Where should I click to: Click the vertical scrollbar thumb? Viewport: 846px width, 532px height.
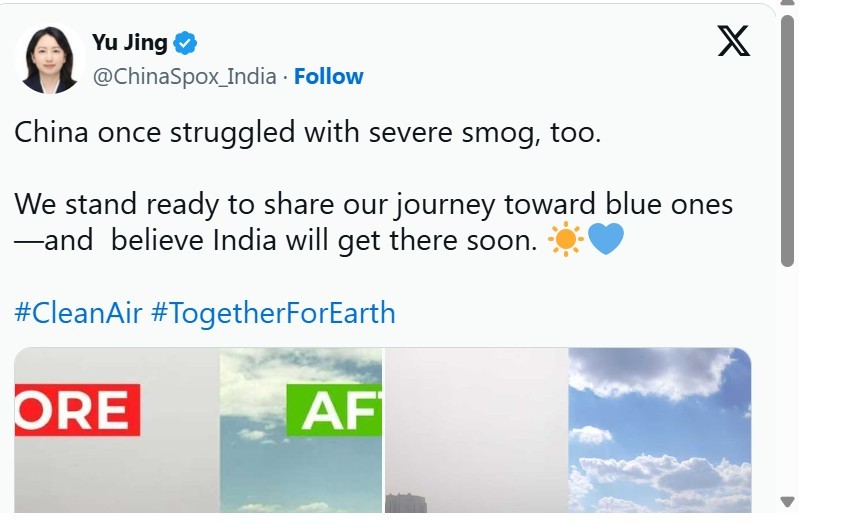pos(787,140)
